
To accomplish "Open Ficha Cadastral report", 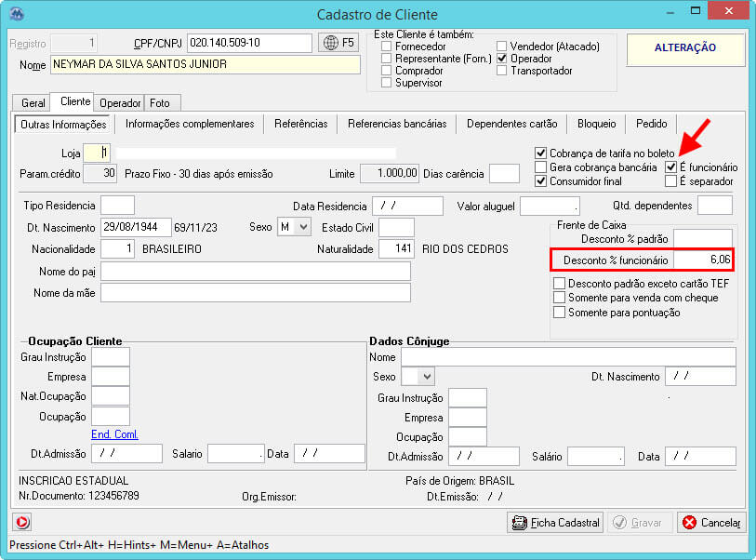I will click(x=555, y=523).
